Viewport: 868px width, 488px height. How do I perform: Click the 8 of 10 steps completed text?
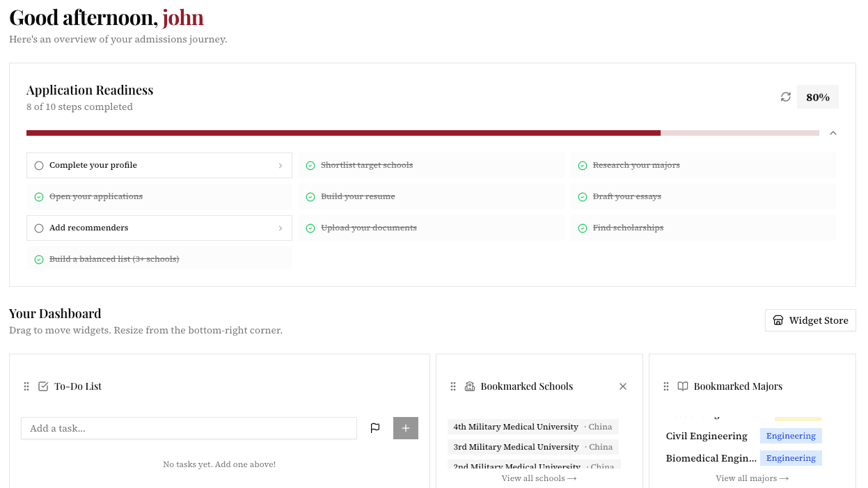(x=79, y=107)
